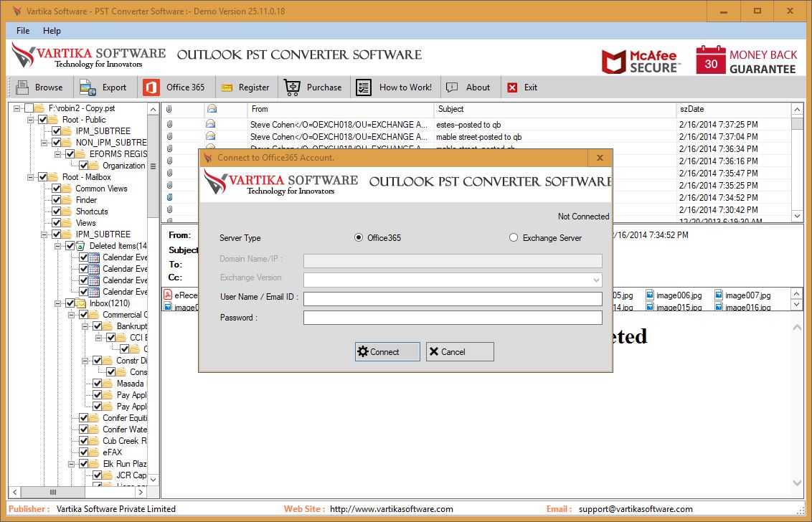Click the 30 Money Back Guarantee badge

point(746,60)
